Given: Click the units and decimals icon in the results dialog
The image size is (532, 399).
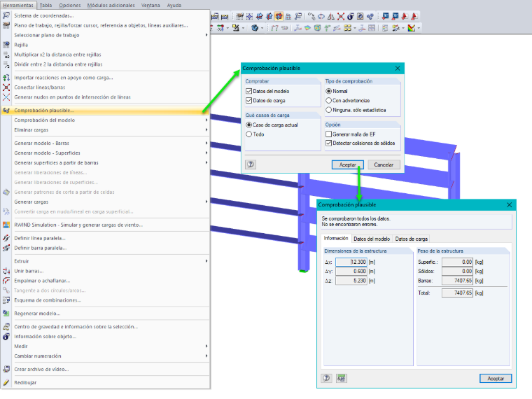Looking at the screenshot, I should coord(342,378).
